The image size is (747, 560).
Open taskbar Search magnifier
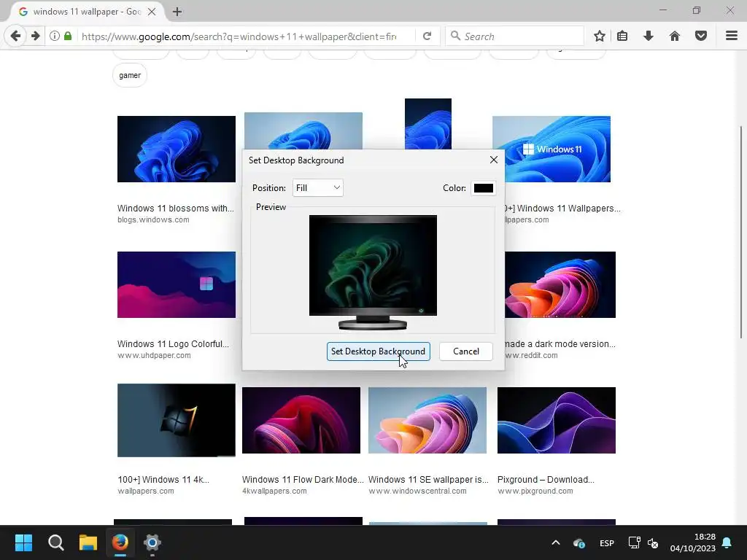(55, 542)
